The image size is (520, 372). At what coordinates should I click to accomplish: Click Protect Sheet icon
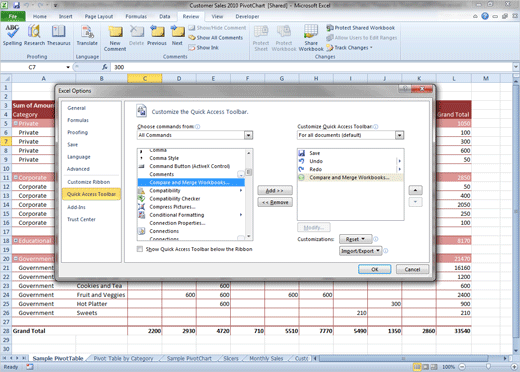(261, 38)
